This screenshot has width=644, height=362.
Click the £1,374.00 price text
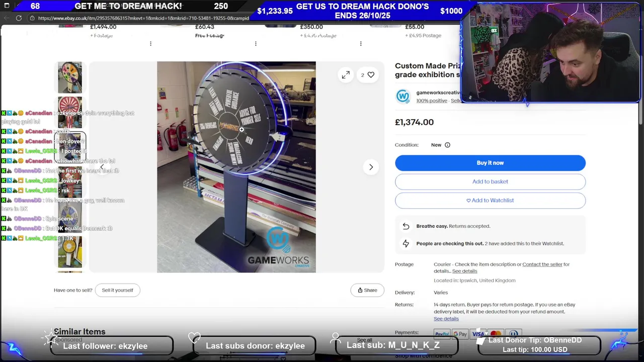[414, 122]
